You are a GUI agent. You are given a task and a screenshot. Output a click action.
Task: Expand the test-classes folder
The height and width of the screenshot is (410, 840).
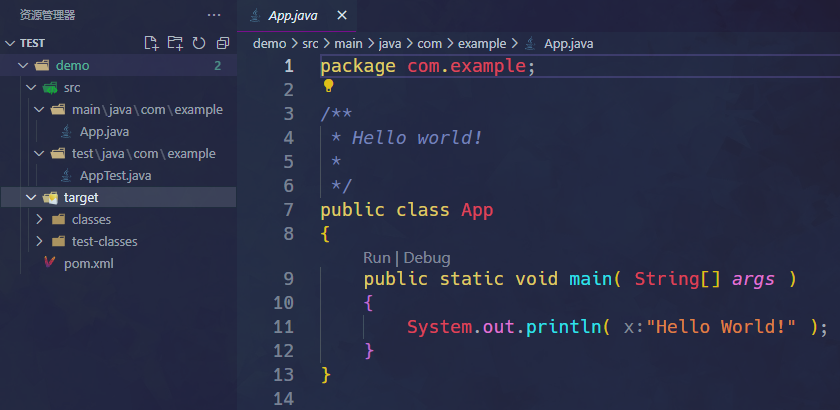(39, 241)
